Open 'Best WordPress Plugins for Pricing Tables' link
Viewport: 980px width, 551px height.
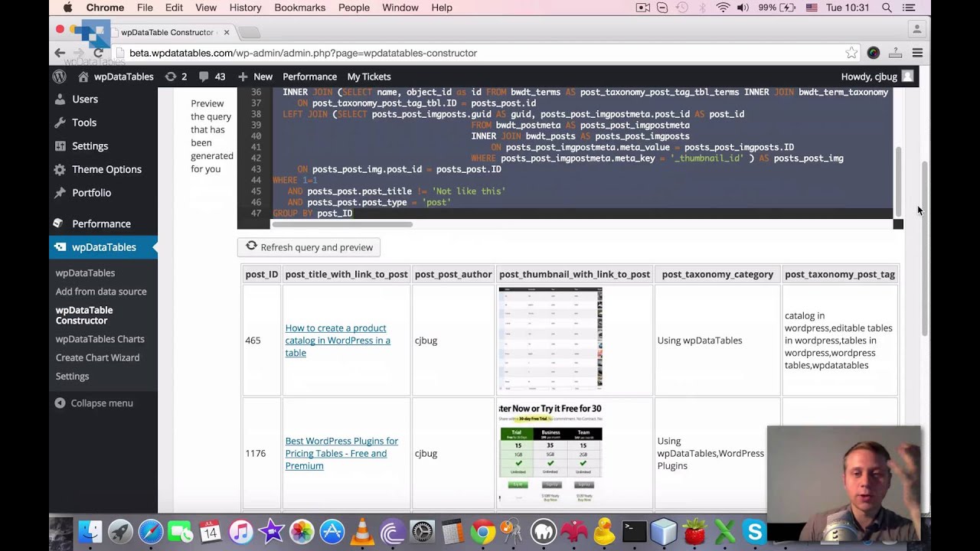pyautogui.click(x=341, y=453)
